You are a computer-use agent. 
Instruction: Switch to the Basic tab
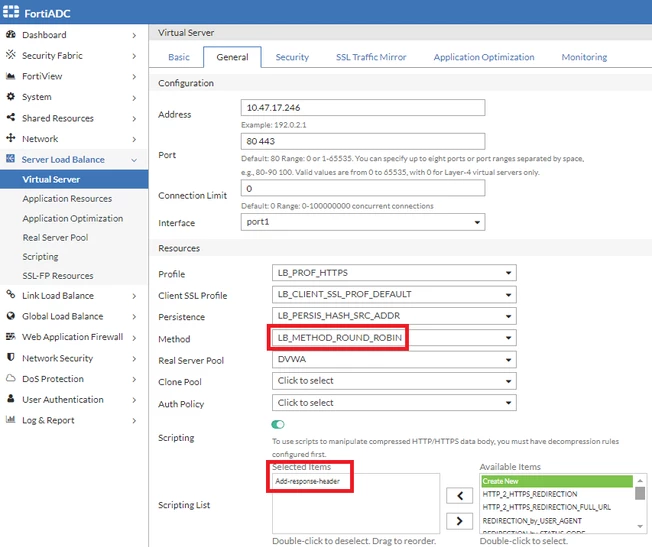pyautogui.click(x=179, y=57)
